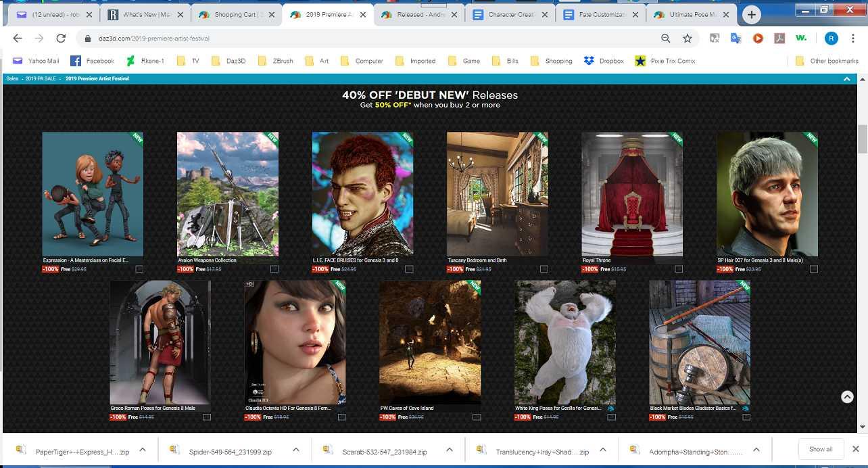The height and width of the screenshot is (468, 868).
Task: Open the ZBrush bookmarks folder
Action: point(276,61)
